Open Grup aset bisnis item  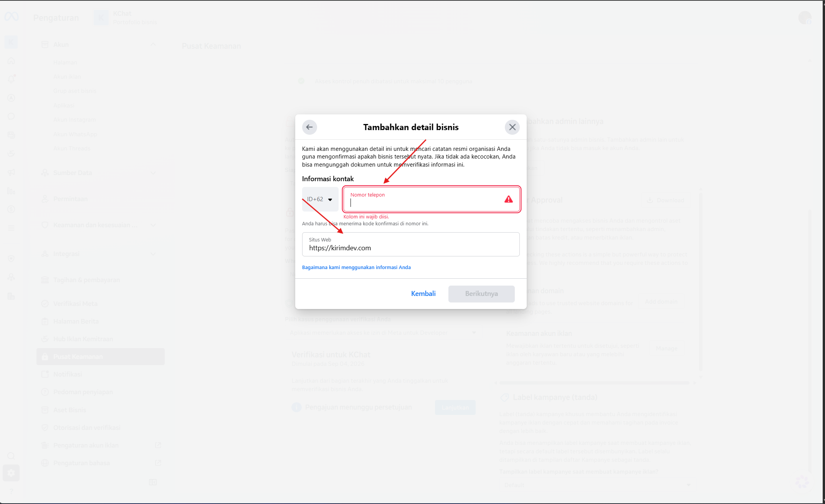pos(75,91)
